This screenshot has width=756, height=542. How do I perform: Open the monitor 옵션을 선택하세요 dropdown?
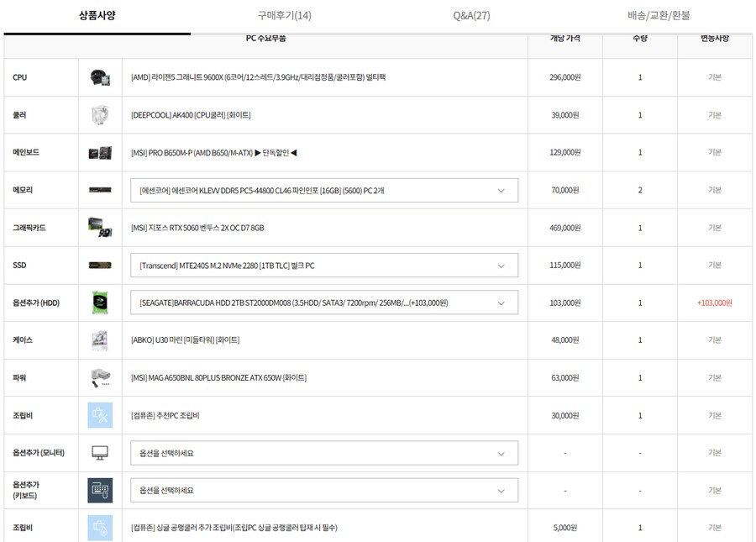(324, 453)
